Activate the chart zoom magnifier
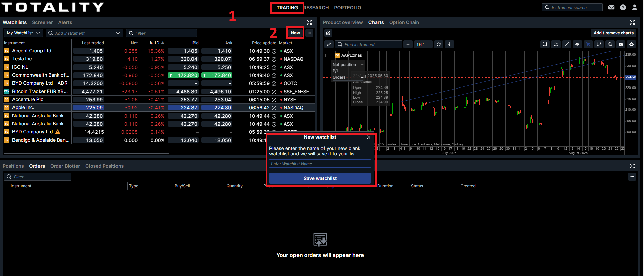This screenshot has height=276, width=644. coord(610,44)
